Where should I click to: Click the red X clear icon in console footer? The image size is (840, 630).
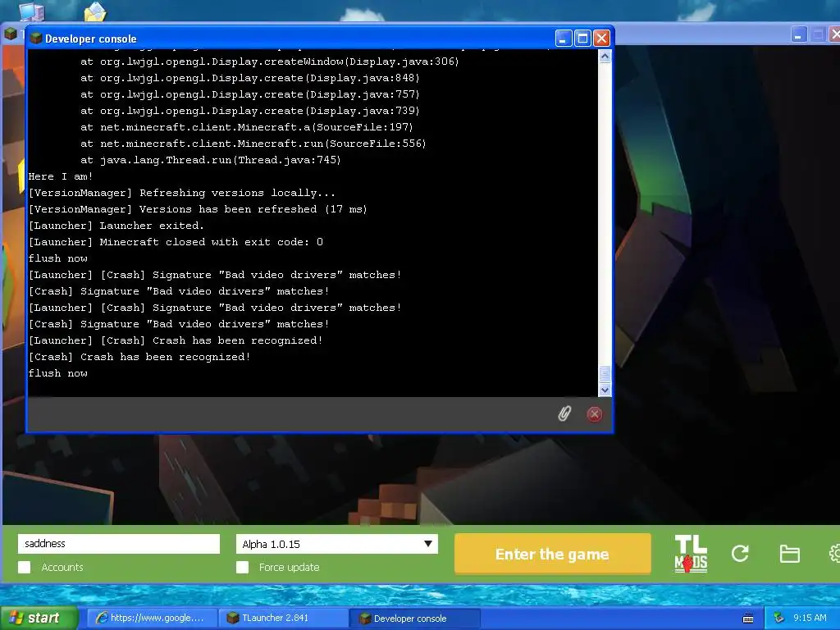[x=594, y=414]
